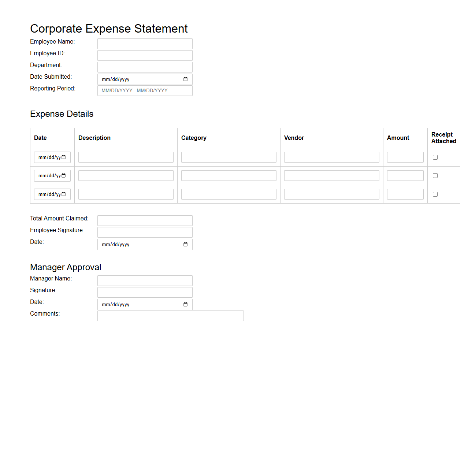Click into the Employee Name field
Image resolution: width=468 pixels, height=476 pixels.
(x=145, y=44)
